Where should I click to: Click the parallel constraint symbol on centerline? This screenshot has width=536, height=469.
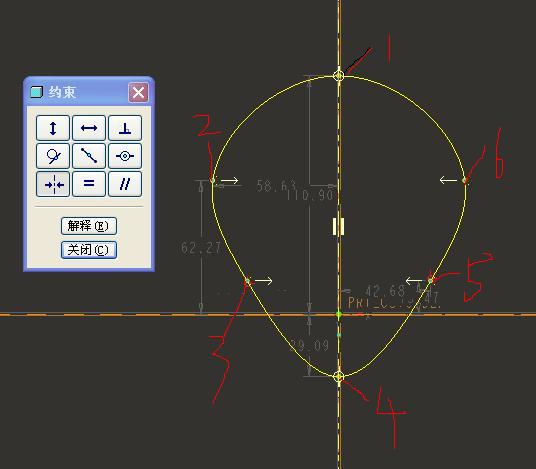point(338,227)
